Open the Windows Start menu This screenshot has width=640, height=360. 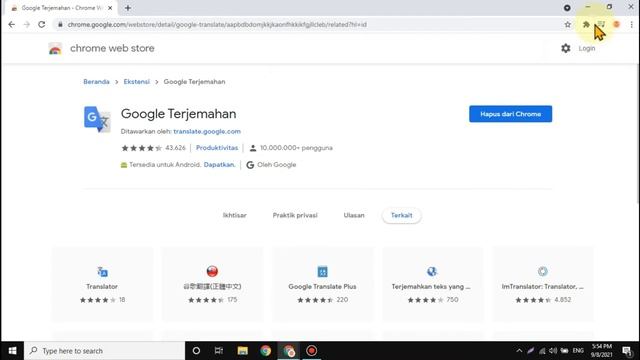pyautogui.click(x=12, y=351)
